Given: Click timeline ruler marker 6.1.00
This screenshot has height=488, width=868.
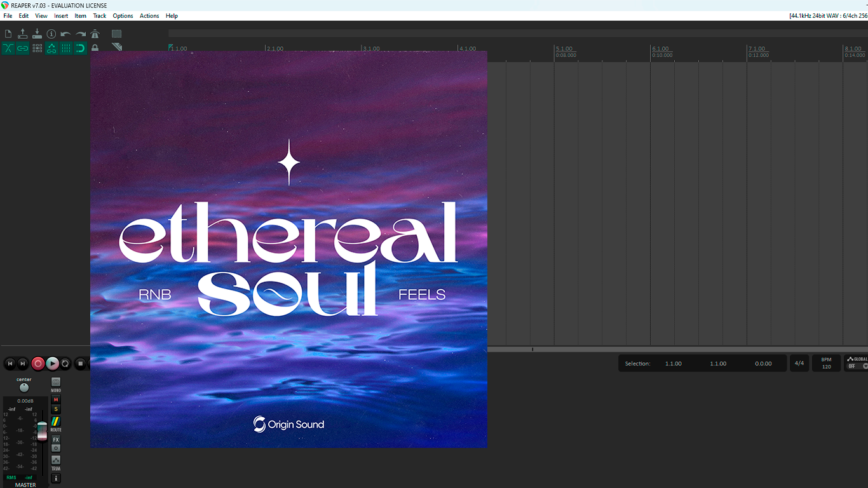Looking at the screenshot, I should point(660,49).
